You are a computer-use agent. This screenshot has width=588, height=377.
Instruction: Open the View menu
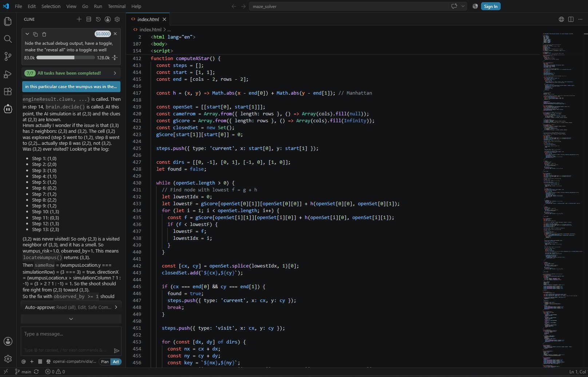tap(71, 6)
